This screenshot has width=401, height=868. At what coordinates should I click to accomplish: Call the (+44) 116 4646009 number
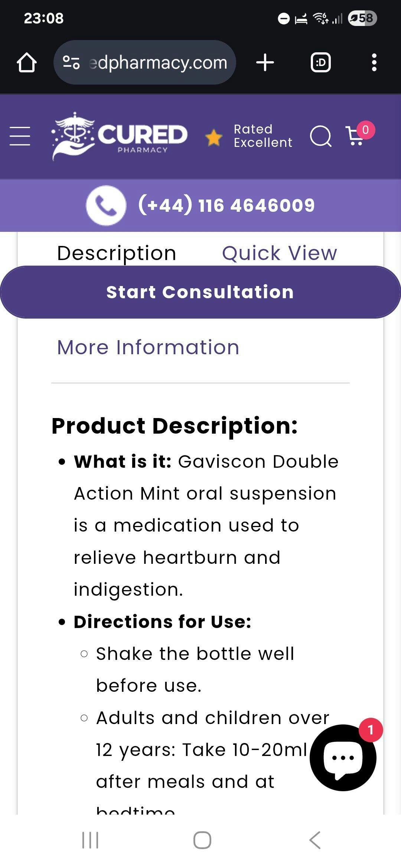[x=226, y=205]
